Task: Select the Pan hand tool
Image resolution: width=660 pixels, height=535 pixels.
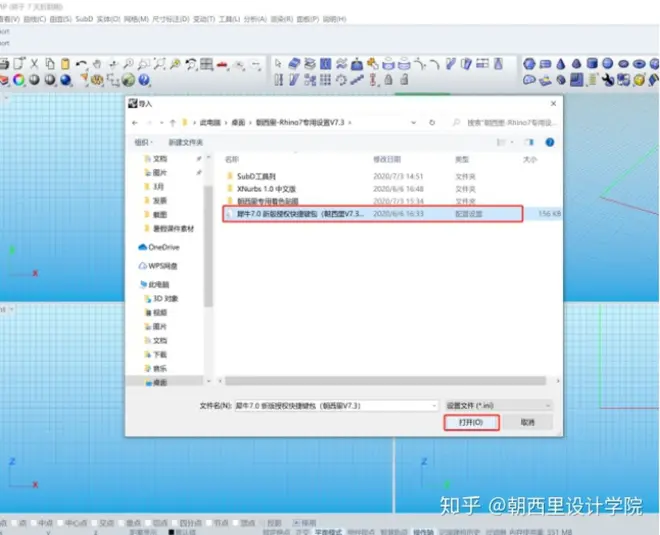Action: (97, 64)
